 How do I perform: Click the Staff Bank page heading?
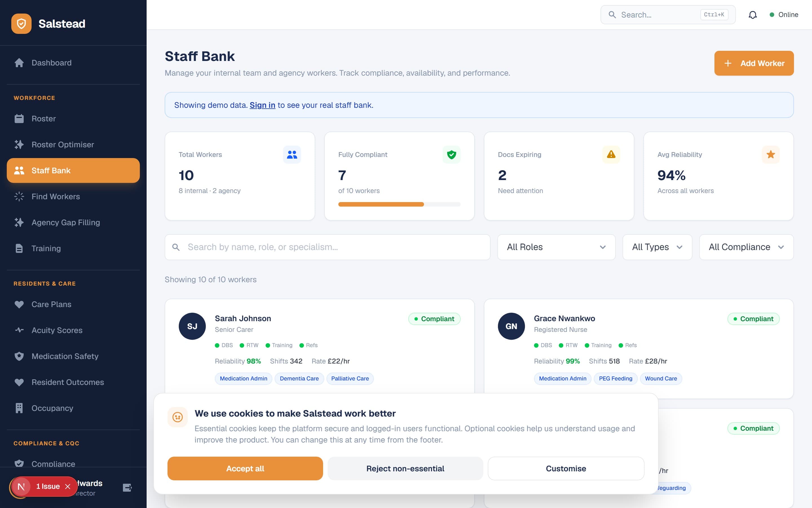[200, 56]
